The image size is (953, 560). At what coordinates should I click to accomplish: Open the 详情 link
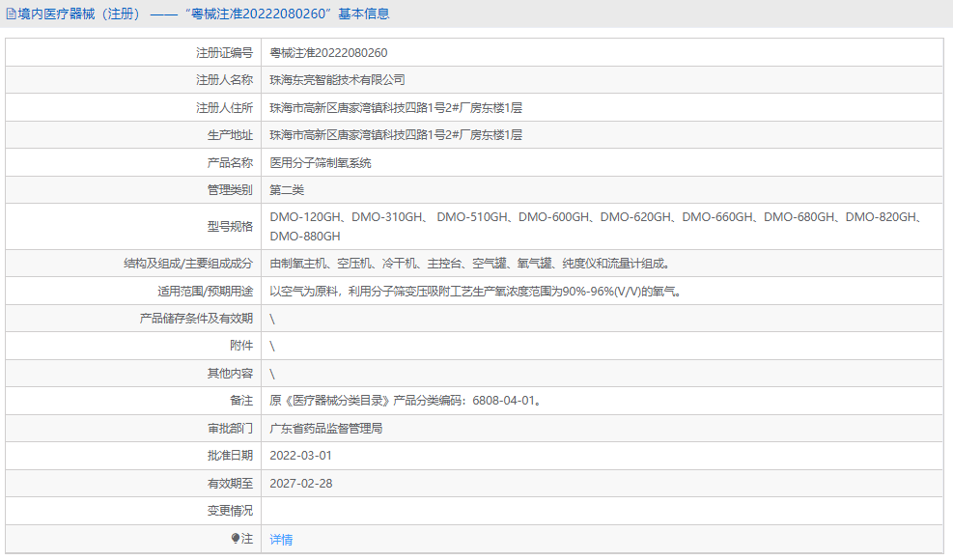(x=281, y=540)
